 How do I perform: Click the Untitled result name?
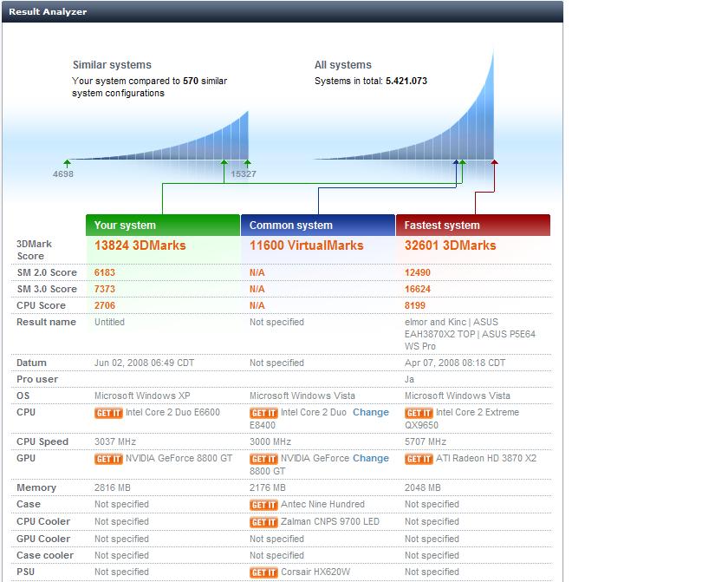(109, 322)
